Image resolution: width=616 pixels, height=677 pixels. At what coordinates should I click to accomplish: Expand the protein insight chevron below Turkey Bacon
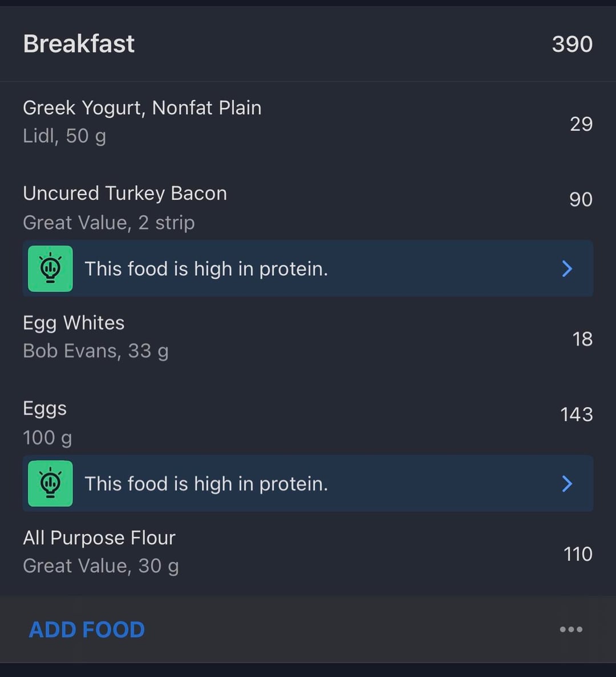567,269
